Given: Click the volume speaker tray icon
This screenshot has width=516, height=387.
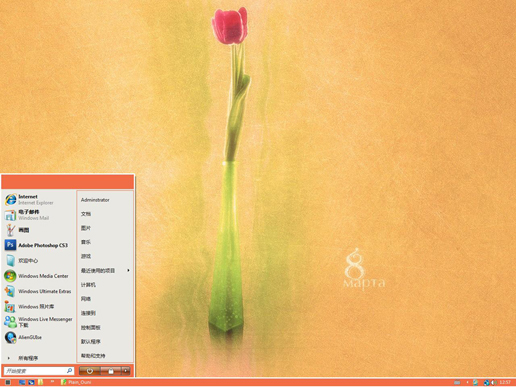Looking at the screenshot, I should point(494,383).
